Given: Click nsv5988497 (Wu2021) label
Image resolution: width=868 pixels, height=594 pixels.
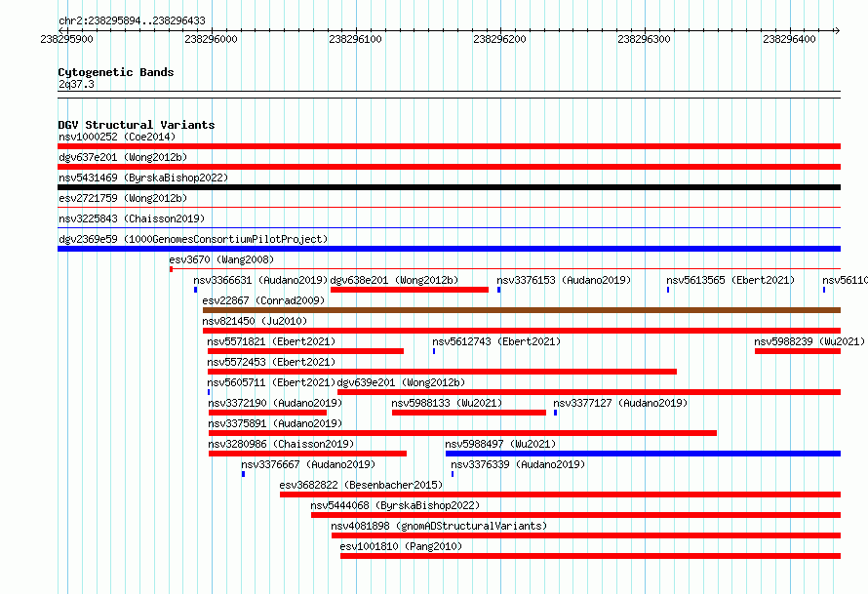Looking at the screenshot, I should (500, 444).
